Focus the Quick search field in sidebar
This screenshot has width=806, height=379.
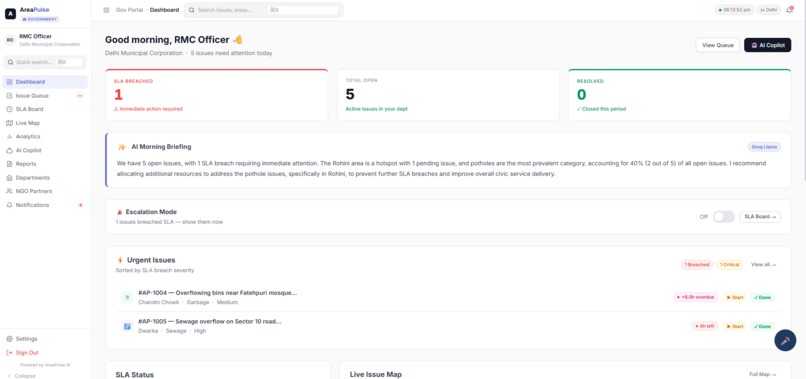tap(45, 62)
